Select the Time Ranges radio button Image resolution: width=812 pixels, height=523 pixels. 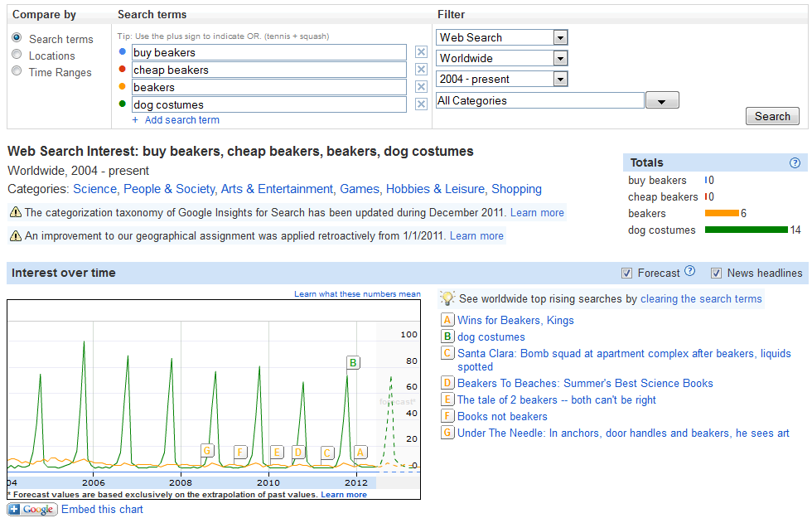point(17,72)
